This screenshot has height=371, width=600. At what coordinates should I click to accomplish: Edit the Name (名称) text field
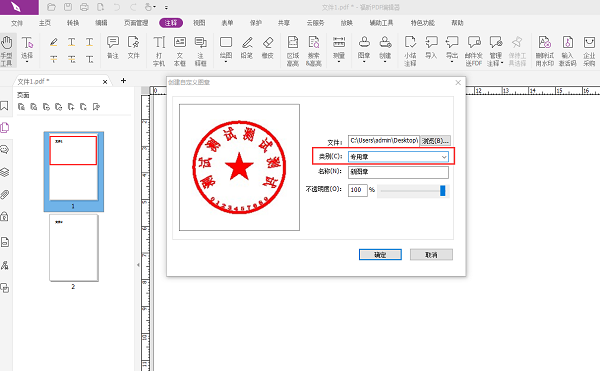tap(398, 172)
